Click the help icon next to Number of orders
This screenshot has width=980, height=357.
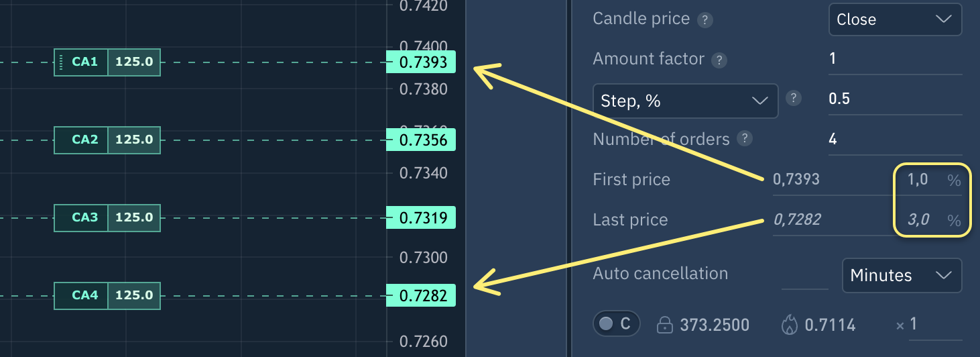click(x=744, y=139)
